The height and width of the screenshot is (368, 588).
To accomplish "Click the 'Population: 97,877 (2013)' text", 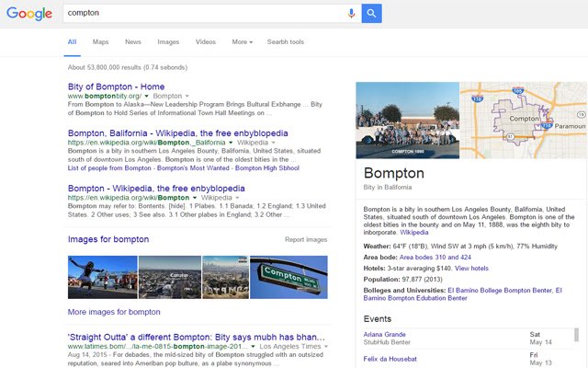I will click(402, 280).
